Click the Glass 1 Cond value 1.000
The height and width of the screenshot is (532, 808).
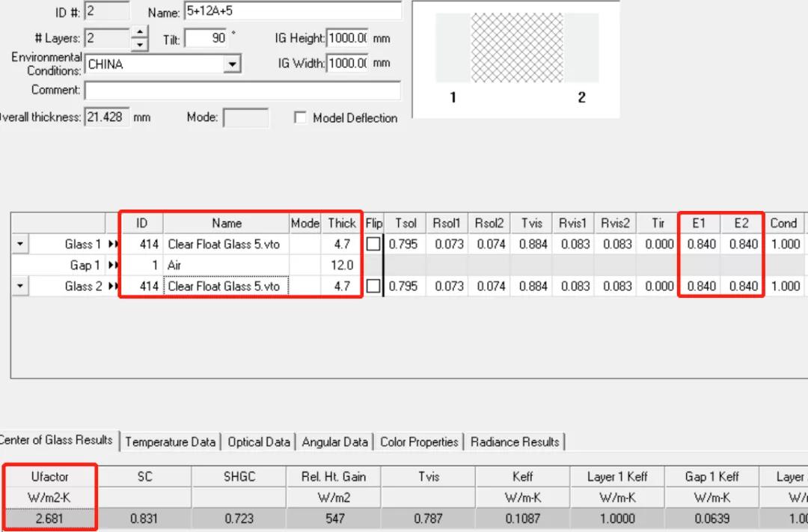[784, 244]
